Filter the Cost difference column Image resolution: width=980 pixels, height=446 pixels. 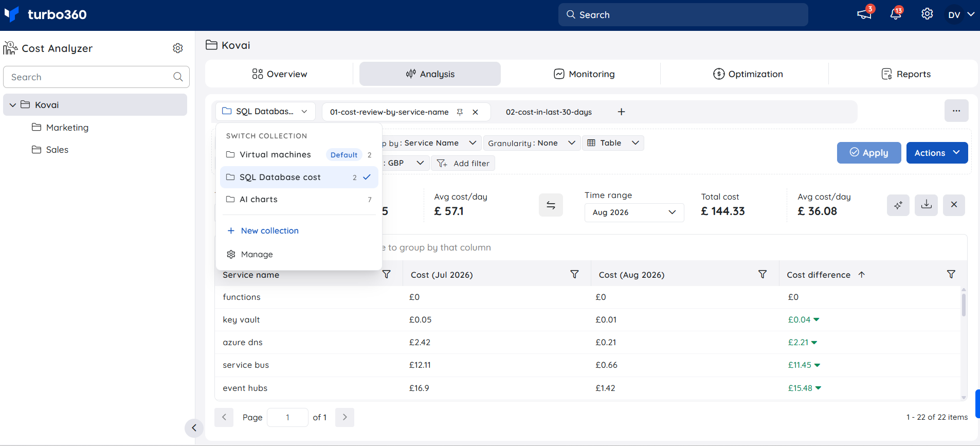coord(951,275)
